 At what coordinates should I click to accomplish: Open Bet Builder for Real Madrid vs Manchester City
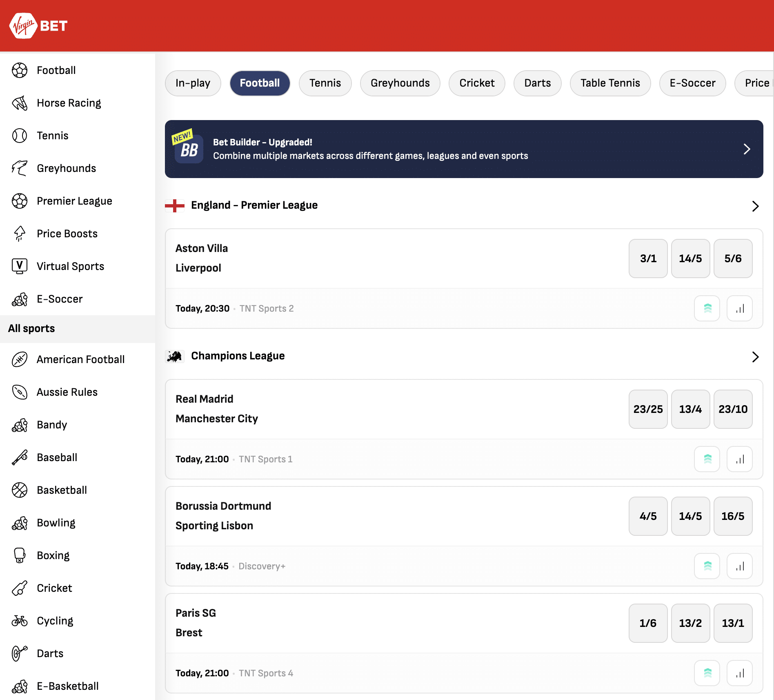tap(707, 459)
